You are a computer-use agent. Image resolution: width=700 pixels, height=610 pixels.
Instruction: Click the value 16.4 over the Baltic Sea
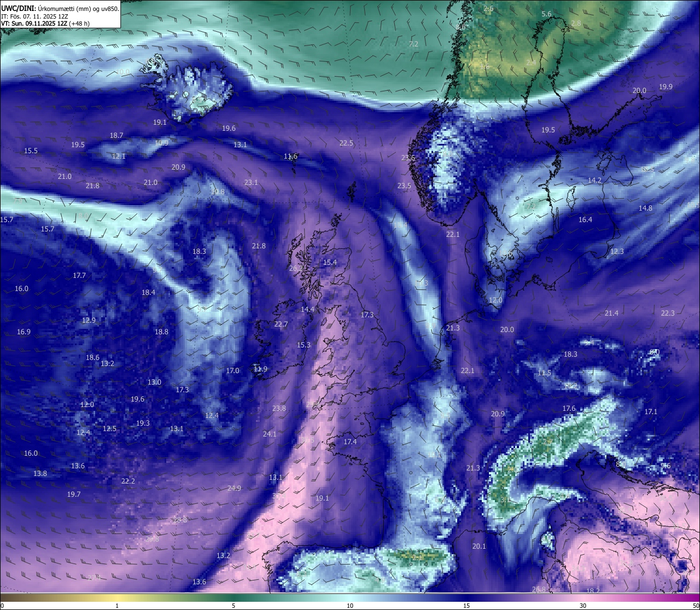(x=585, y=219)
